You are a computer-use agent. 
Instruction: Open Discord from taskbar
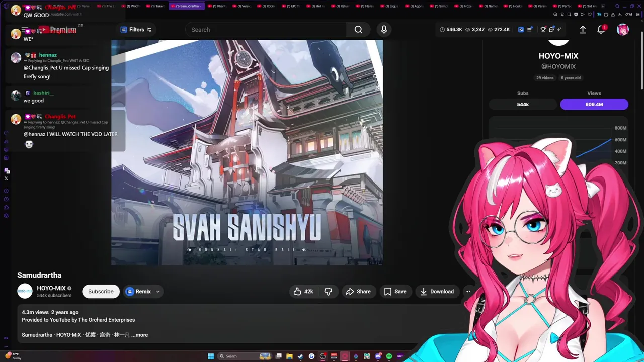click(378, 356)
